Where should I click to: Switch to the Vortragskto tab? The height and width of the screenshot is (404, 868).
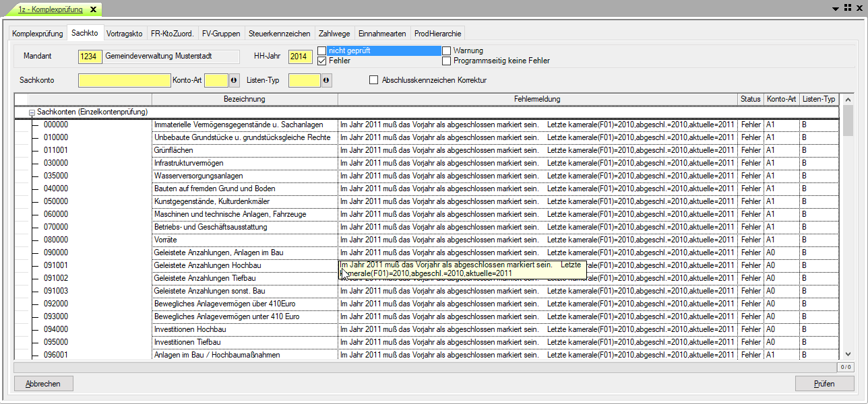point(124,33)
